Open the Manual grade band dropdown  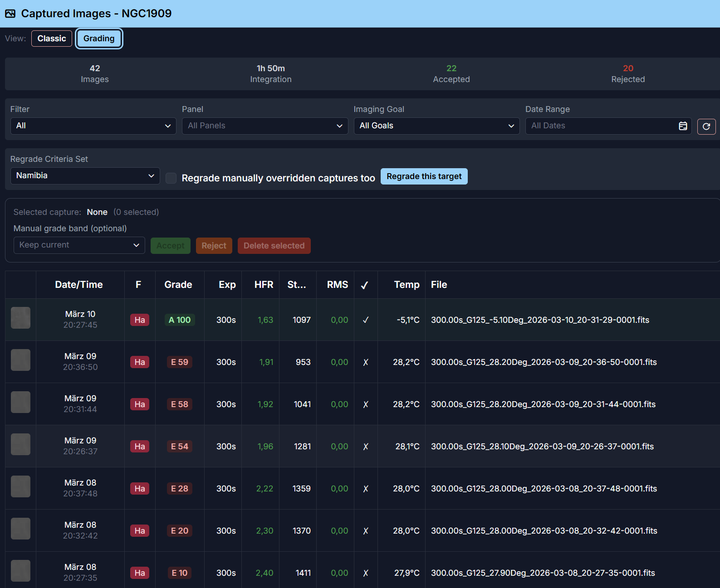79,245
